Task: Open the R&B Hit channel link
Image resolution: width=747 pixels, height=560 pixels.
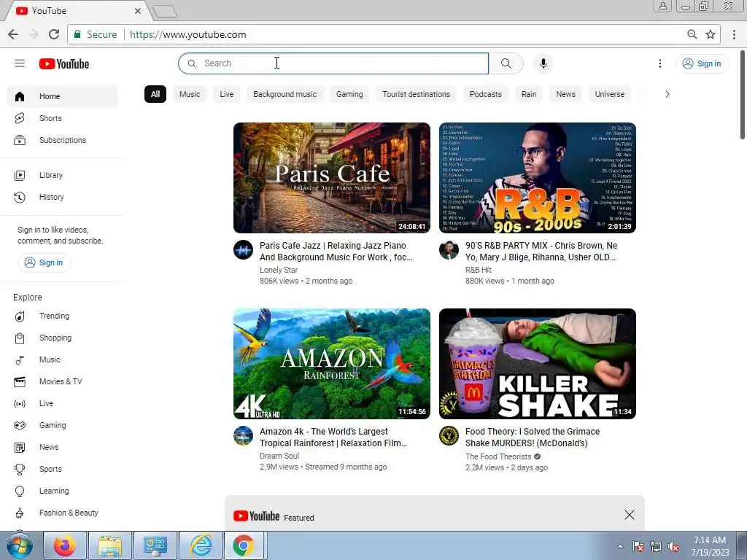Action: tap(479, 270)
